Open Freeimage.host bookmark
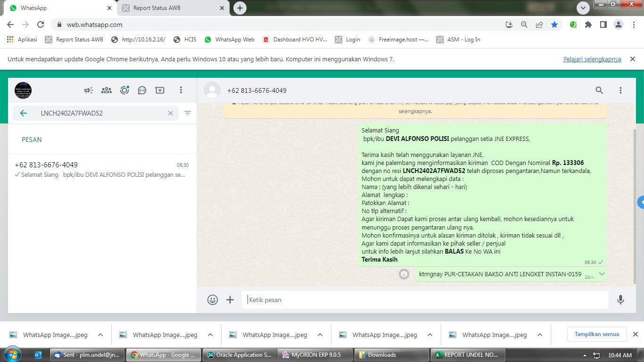Viewport: 644px width, 362px height. 398,40
